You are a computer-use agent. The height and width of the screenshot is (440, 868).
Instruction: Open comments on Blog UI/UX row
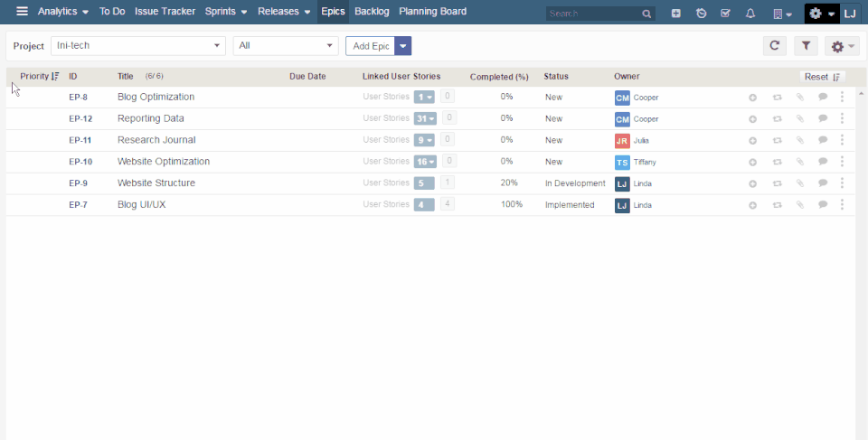tap(823, 205)
